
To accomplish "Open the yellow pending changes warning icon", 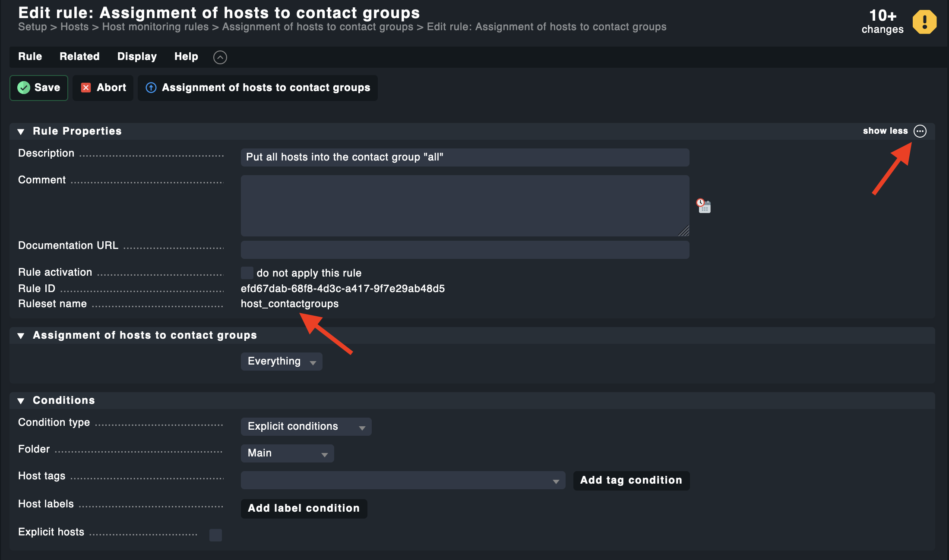I will pos(924,22).
